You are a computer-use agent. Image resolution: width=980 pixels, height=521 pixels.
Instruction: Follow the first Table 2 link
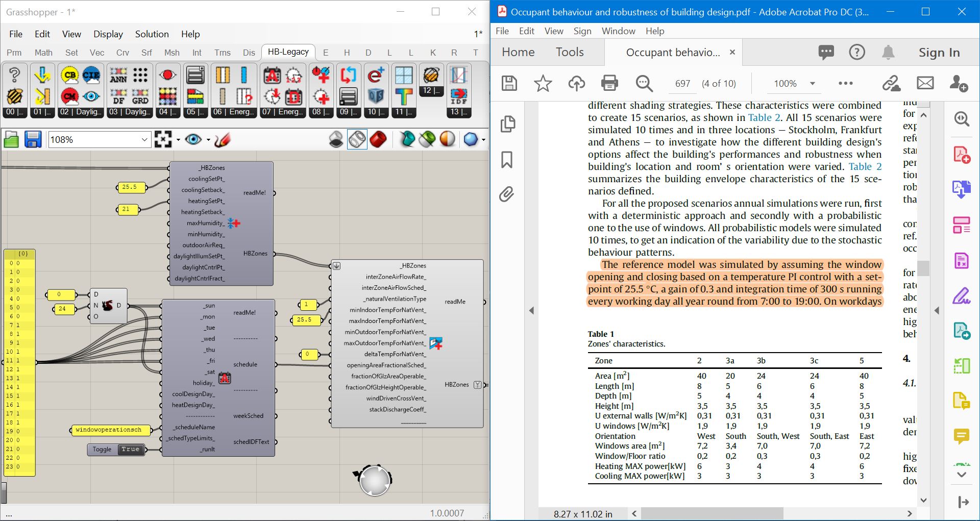pos(764,118)
